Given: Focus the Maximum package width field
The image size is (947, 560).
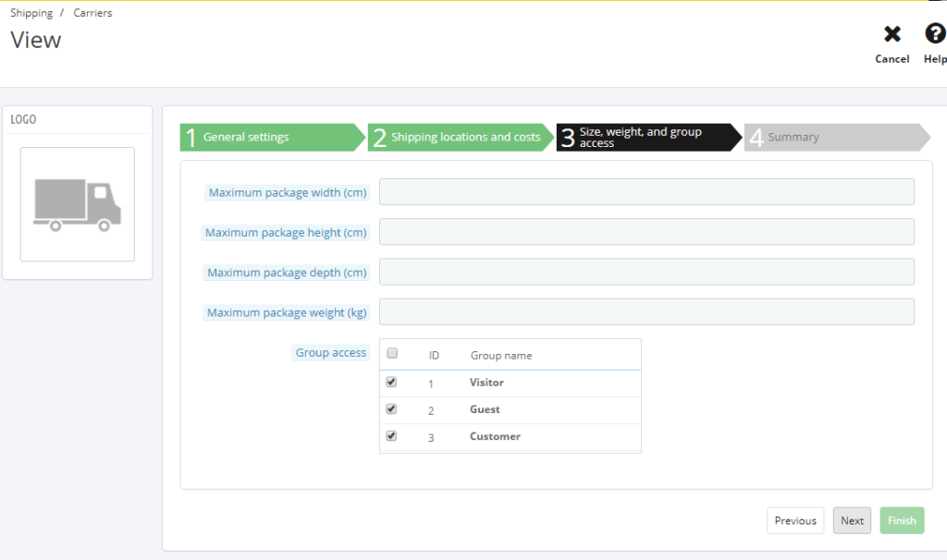Looking at the screenshot, I should coord(646,192).
